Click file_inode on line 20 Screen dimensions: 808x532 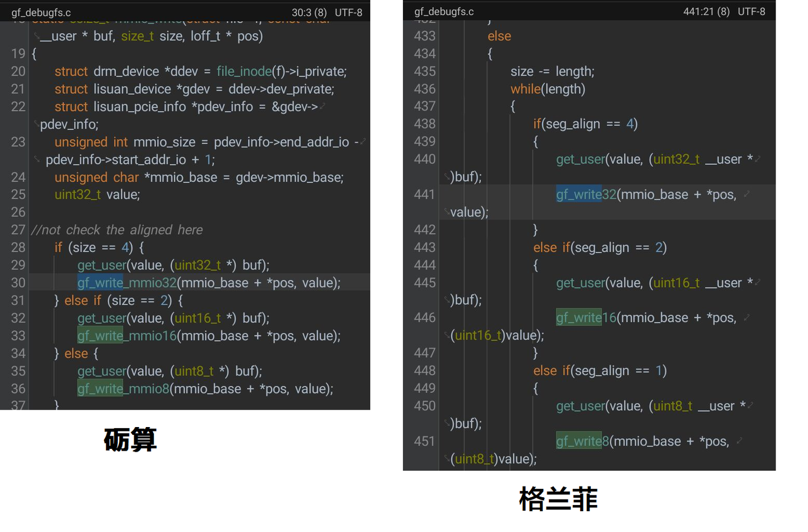pyautogui.click(x=244, y=71)
